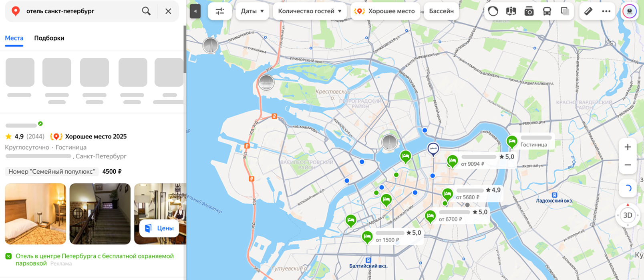Click the 4,9 star rating

(14, 136)
